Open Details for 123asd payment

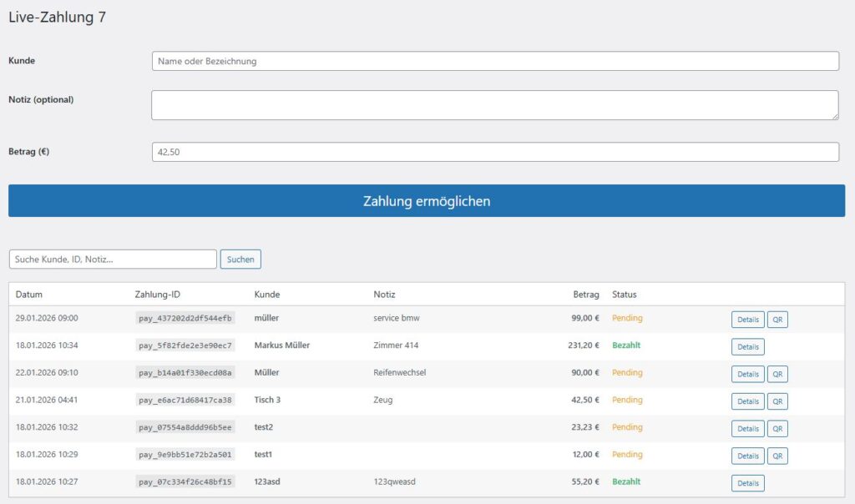pos(747,483)
